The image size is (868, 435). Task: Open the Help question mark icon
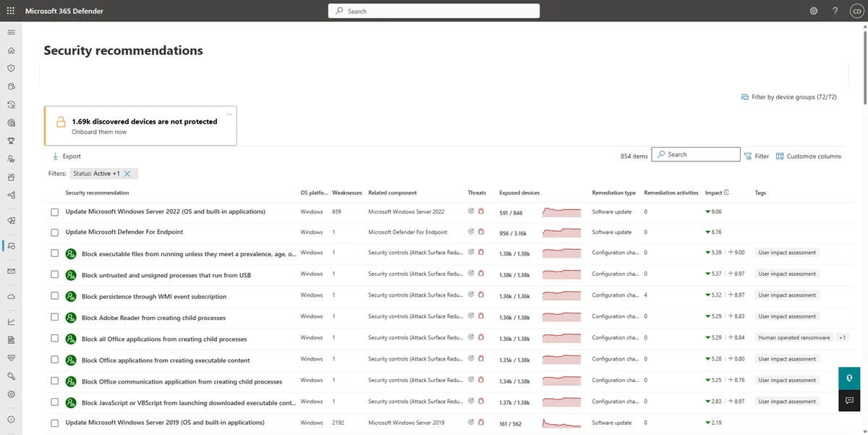[835, 11]
